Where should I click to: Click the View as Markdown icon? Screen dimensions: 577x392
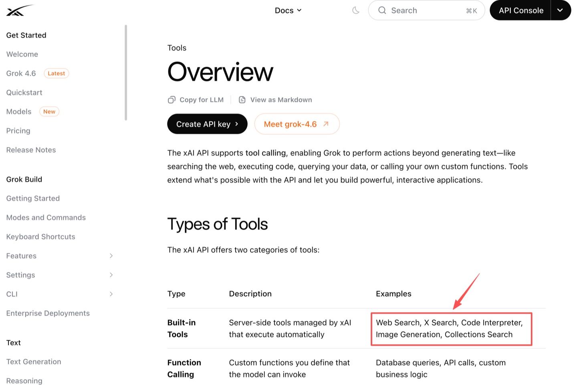click(242, 100)
